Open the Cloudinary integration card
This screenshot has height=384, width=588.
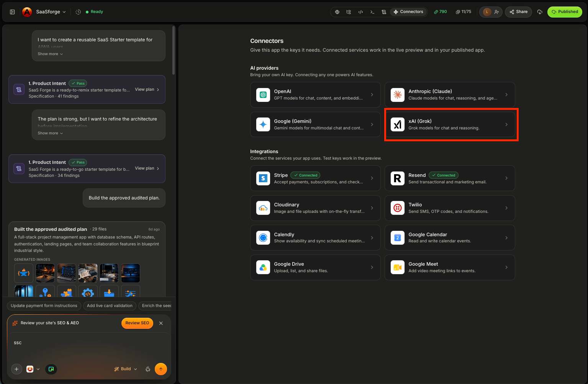[x=315, y=208]
